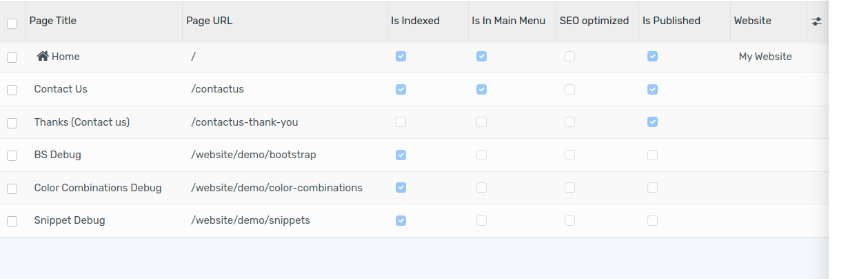Screen dimensions: 868x279
Task: Click the Home page house icon
Action: coord(43,57)
